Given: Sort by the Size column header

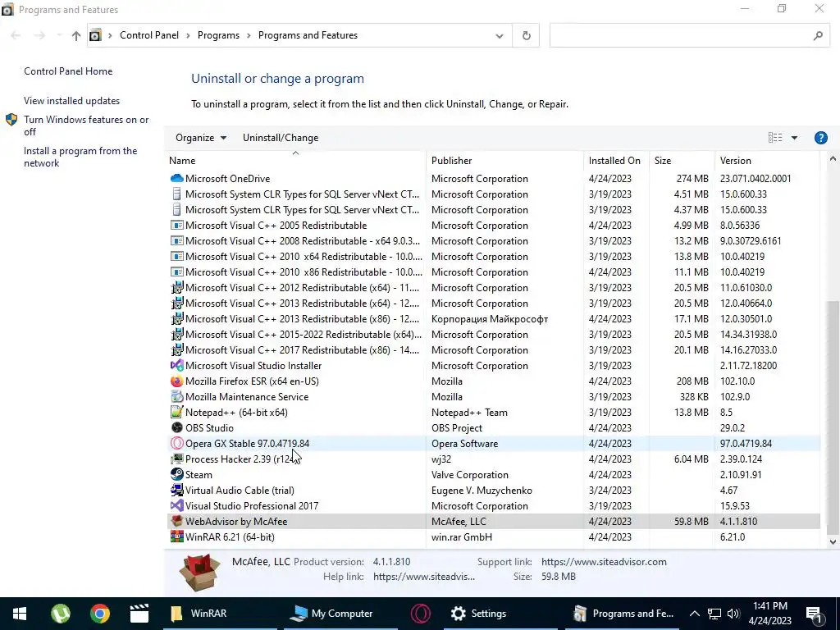Looking at the screenshot, I should pos(682,161).
